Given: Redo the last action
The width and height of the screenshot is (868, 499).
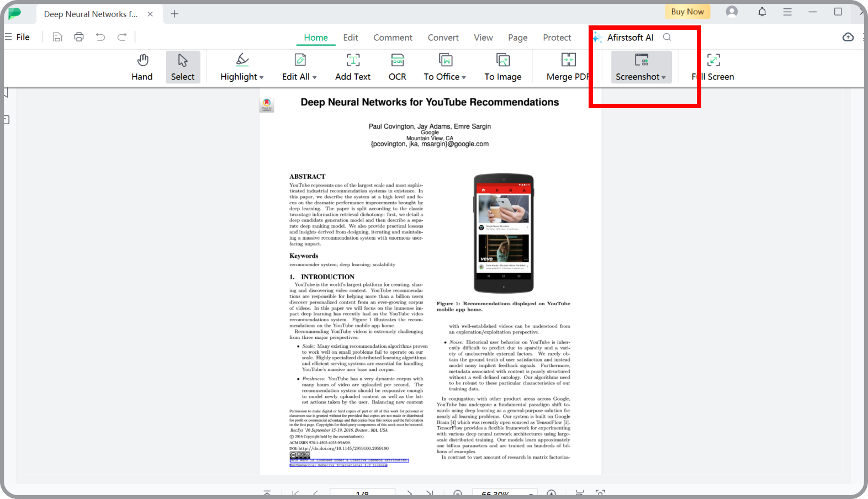Looking at the screenshot, I should click(122, 37).
